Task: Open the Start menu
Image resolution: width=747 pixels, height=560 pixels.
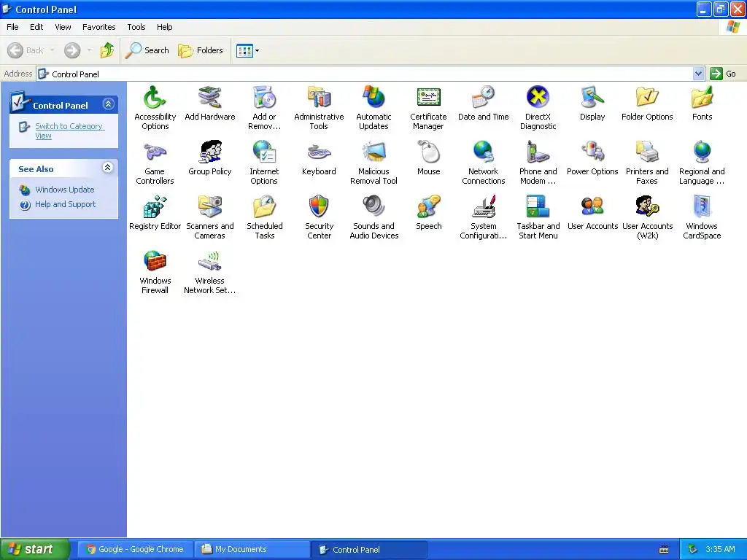Action: (34, 550)
